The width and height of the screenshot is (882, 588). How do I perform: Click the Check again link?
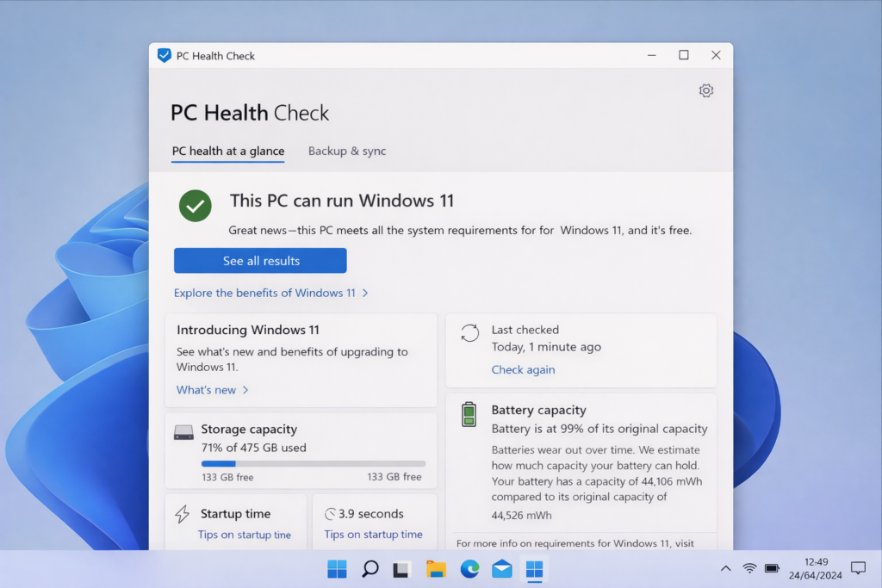[x=523, y=369]
